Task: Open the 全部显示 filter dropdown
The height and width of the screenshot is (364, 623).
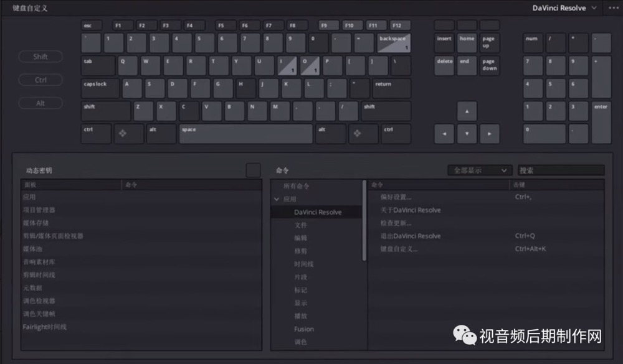Action: pos(480,170)
